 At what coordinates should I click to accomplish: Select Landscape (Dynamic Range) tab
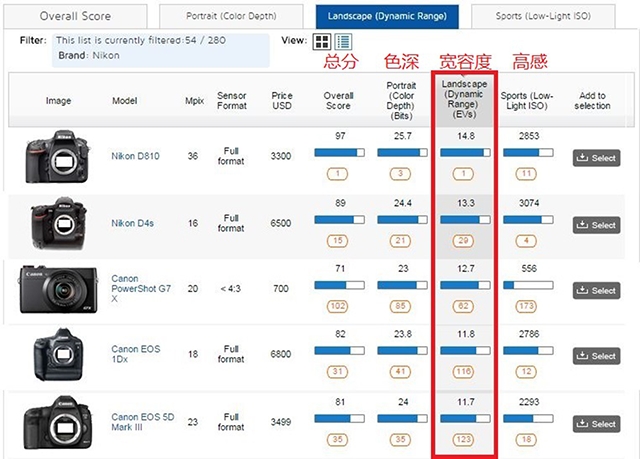[x=387, y=16]
